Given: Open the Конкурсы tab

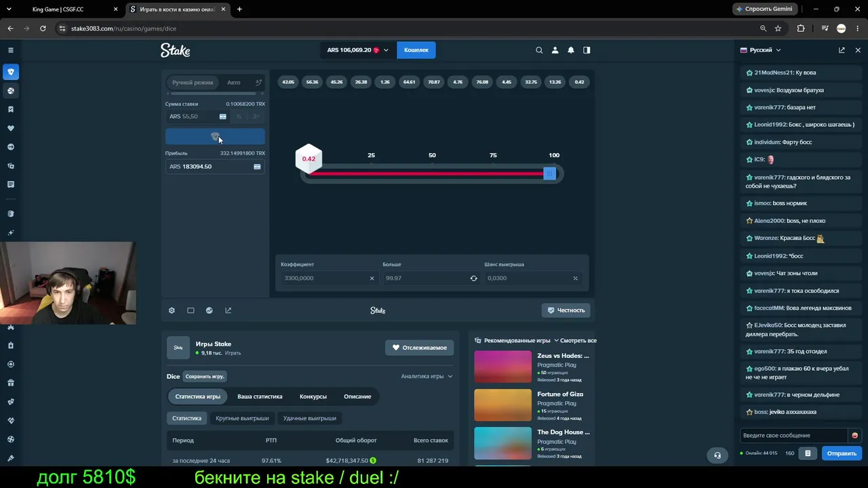Looking at the screenshot, I should 313,396.
